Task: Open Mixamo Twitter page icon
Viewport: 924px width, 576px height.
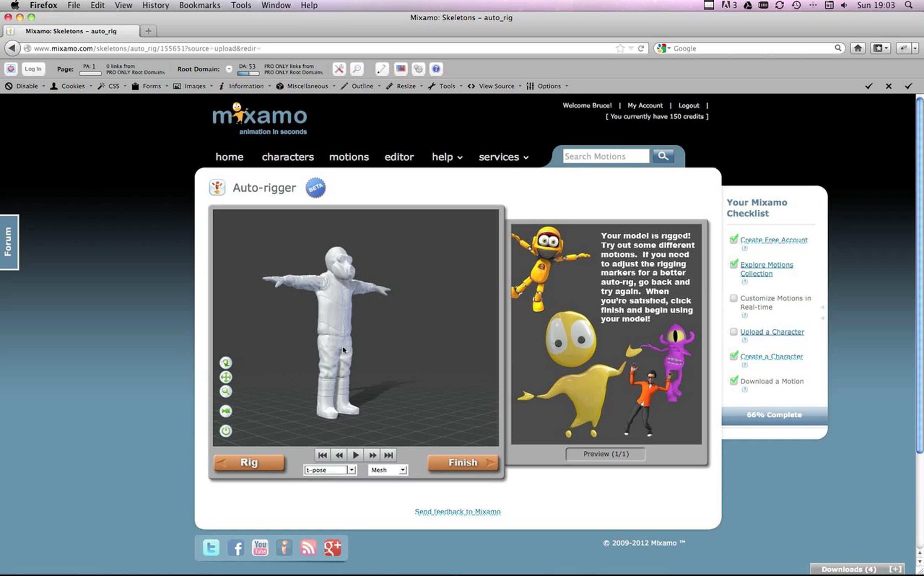Action: click(x=211, y=548)
